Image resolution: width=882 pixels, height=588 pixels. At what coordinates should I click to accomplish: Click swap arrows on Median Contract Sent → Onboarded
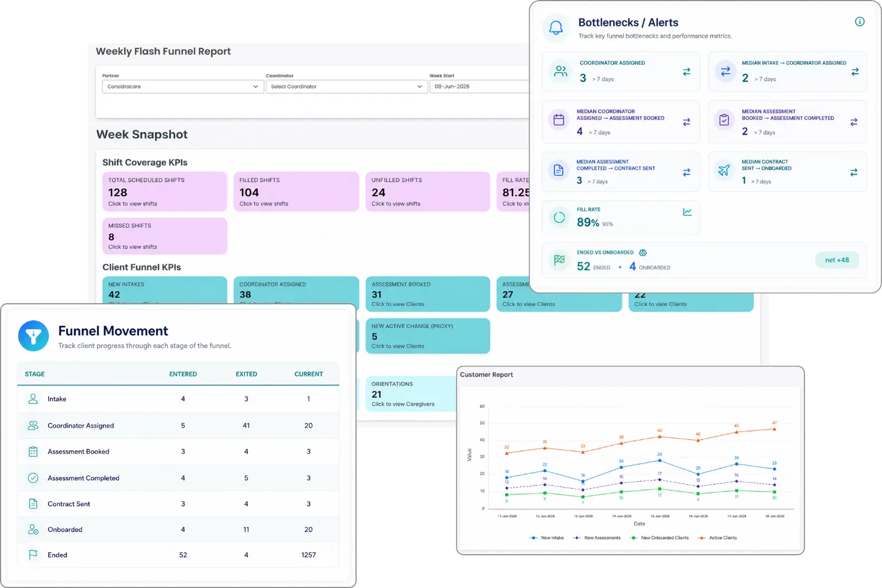(854, 172)
